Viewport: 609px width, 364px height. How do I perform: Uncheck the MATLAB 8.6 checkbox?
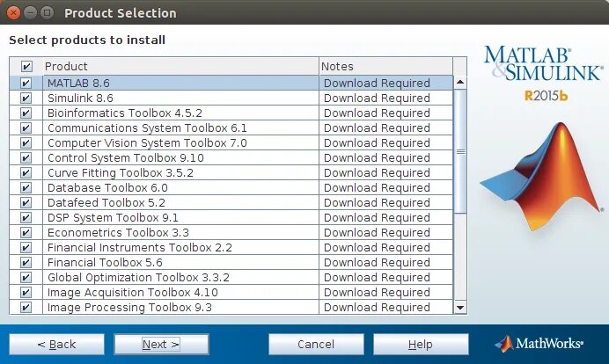[26, 83]
